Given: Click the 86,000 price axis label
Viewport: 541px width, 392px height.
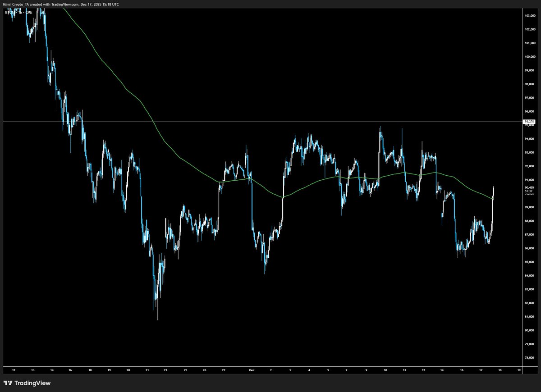Looking at the screenshot, I should point(529,248).
